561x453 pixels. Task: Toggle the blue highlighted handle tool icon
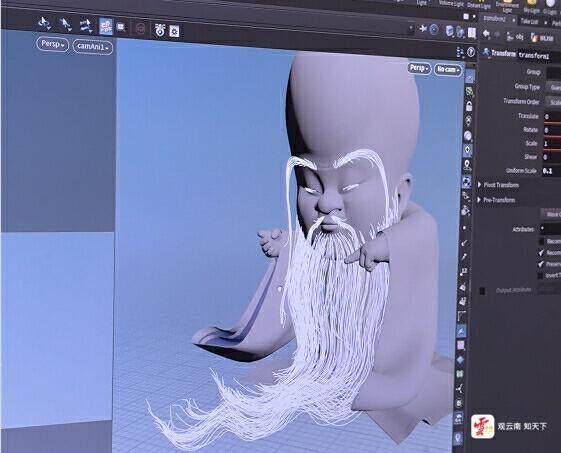click(x=106, y=26)
